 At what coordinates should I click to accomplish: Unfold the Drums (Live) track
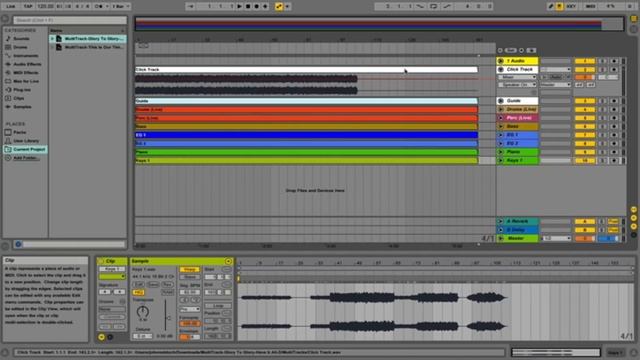coord(501,109)
